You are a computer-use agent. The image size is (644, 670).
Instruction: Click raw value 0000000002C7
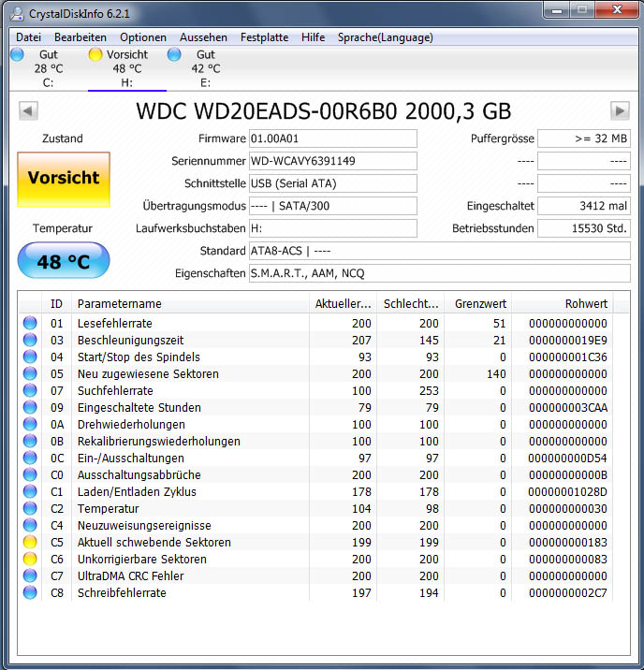(x=567, y=592)
